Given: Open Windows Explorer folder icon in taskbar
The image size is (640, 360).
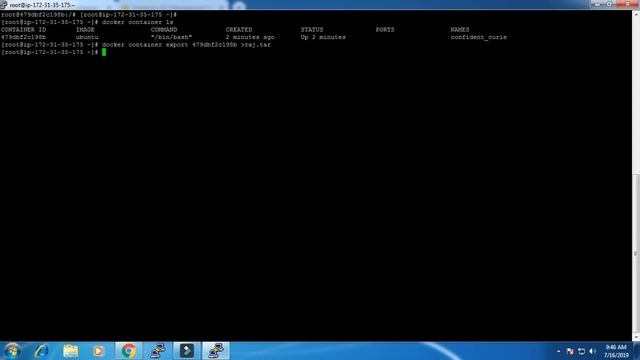Looking at the screenshot, I should pos(71,351).
